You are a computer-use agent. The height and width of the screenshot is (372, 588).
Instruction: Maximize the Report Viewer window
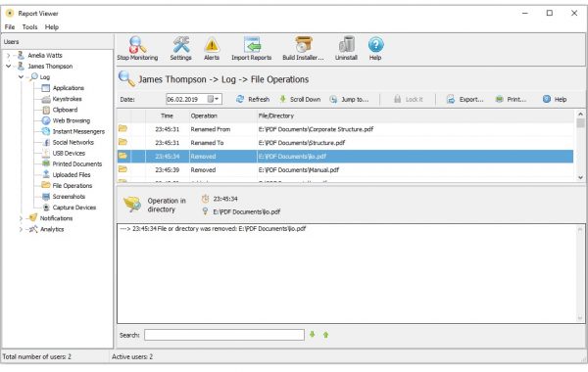tap(550, 13)
